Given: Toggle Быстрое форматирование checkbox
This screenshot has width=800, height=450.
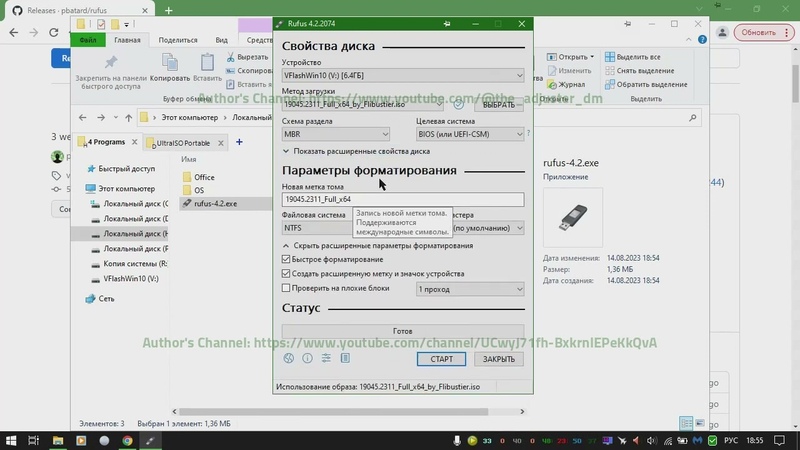Looking at the screenshot, I should click(x=287, y=259).
